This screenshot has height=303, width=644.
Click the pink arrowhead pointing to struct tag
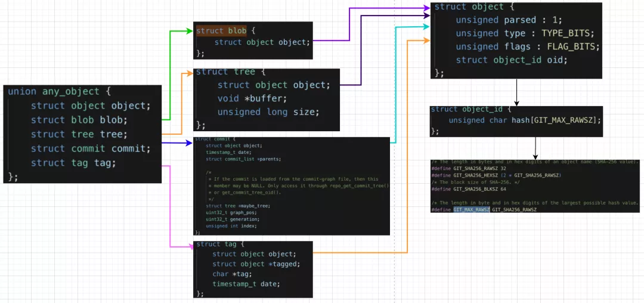(191, 246)
